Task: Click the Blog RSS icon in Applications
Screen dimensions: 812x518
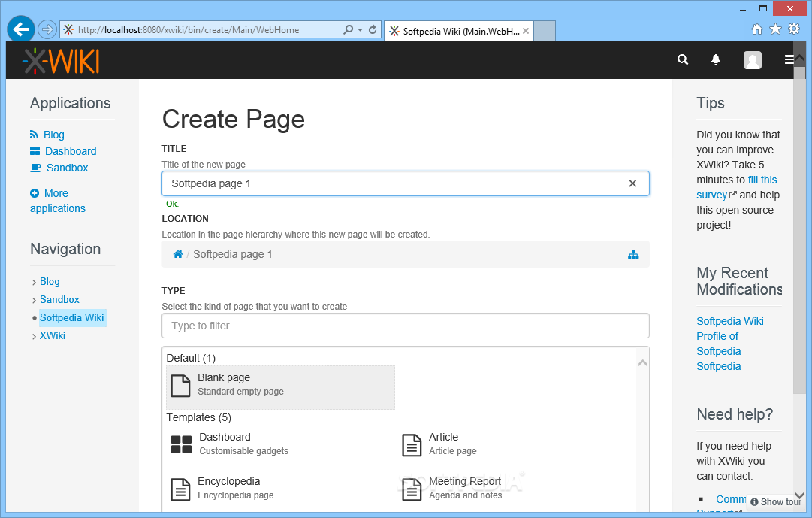Action: [35, 135]
